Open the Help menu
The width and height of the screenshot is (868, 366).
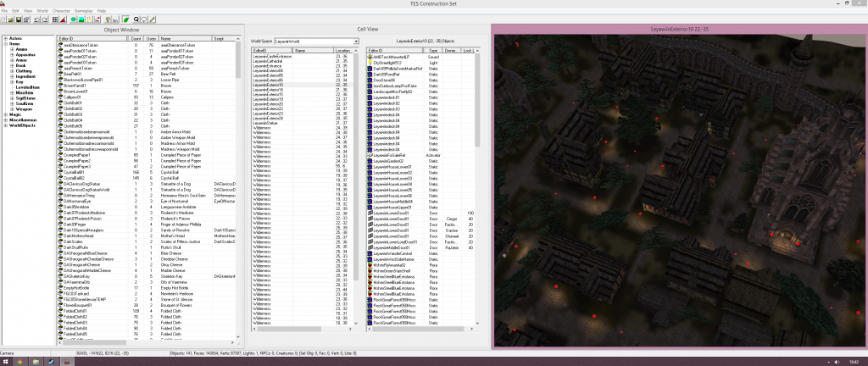102,10
